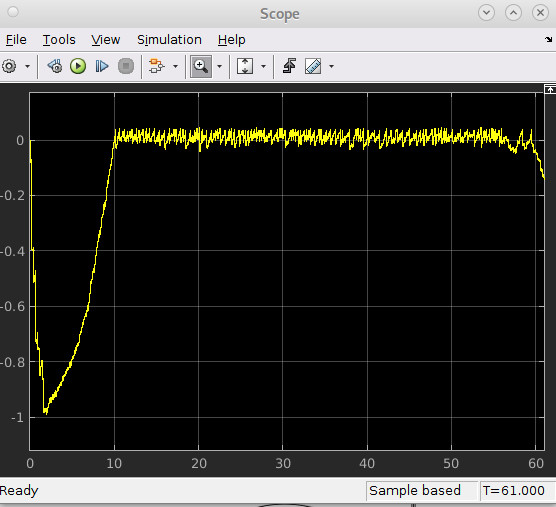The height and width of the screenshot is (507, 556).
Task: Click the grayed Stop simulation button
Action: click(x=126, y=66)
